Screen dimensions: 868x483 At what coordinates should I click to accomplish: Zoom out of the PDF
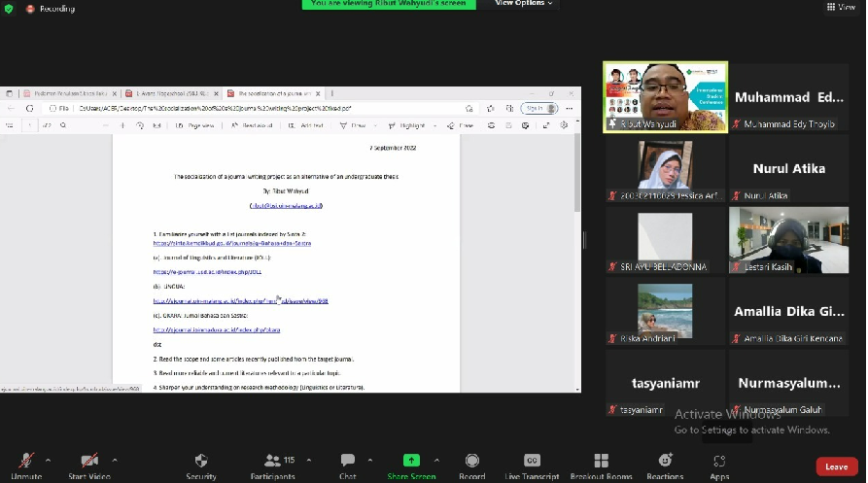tap(105, 125)
